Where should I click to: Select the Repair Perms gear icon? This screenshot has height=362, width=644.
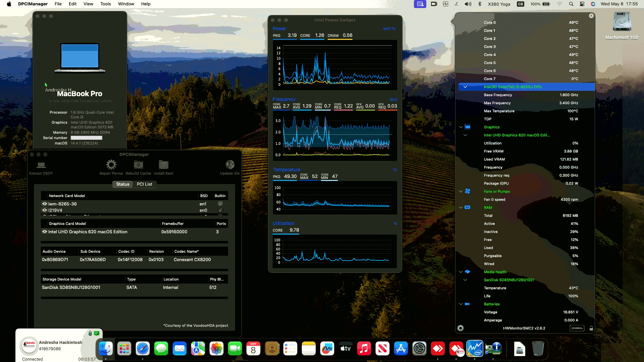(x=111, y=165)
